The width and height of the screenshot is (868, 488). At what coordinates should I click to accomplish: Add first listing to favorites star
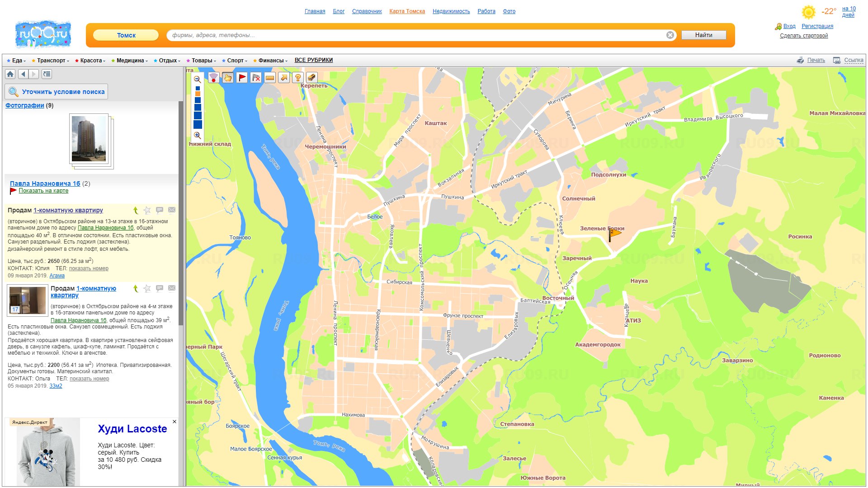click(x=147, y=210)
